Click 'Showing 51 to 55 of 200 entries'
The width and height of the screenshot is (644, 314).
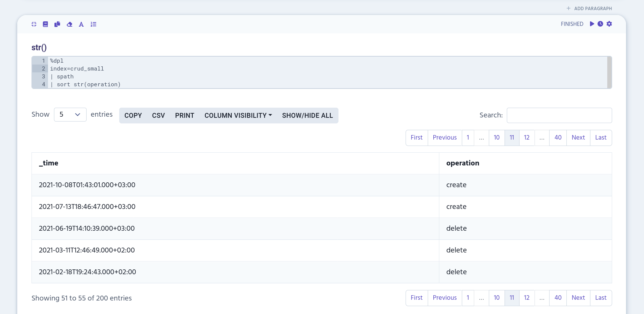coord(82,298)
